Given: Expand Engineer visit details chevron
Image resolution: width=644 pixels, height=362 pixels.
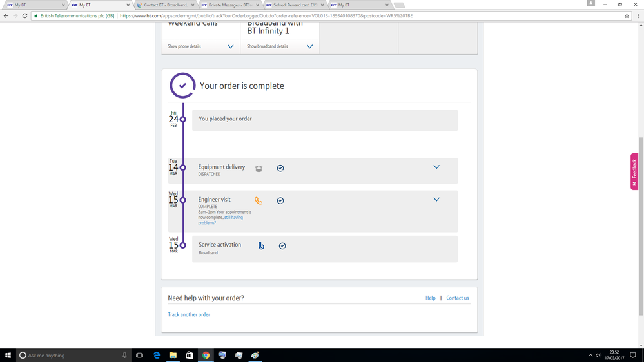Looking at the screenshot, I should click(x=436, y=200).
